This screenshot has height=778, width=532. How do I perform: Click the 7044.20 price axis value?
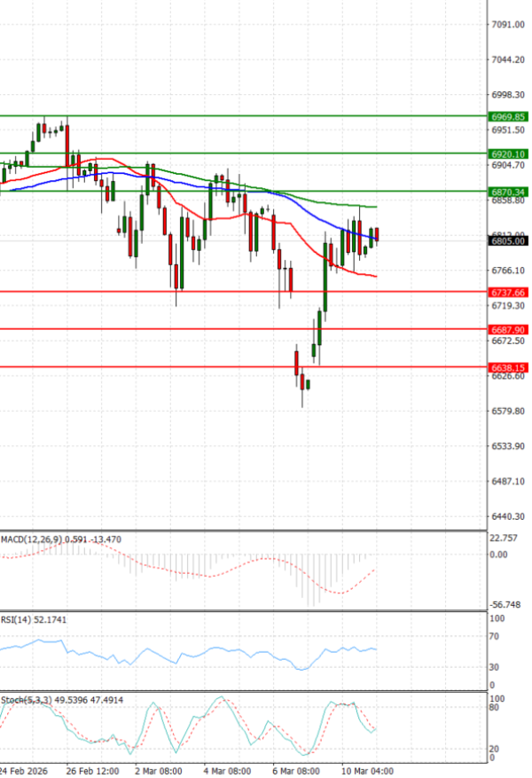click(x=508, y=59)
